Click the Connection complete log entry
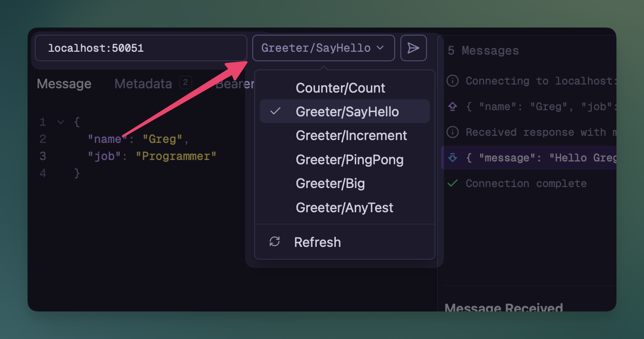Image resolution: width=644 pixels, height=339 pixels. tap(526, 183)
